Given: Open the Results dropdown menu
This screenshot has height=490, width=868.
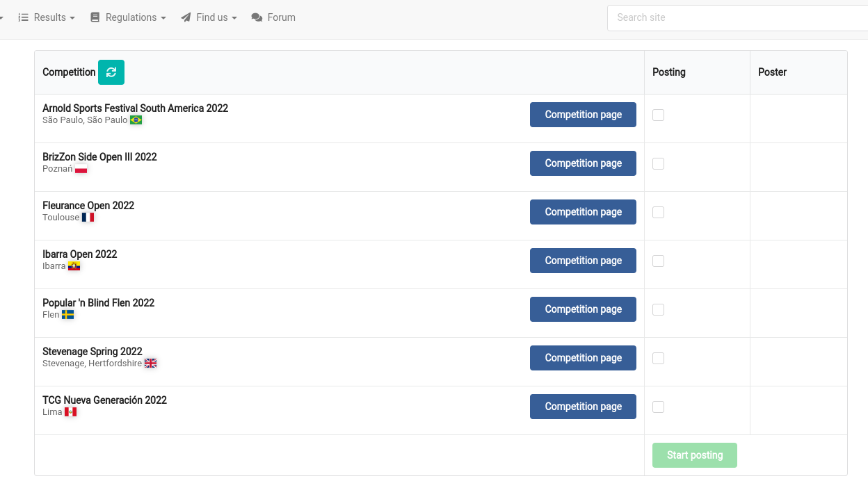Looking at the screenshot, I should (x=47, y=17).
